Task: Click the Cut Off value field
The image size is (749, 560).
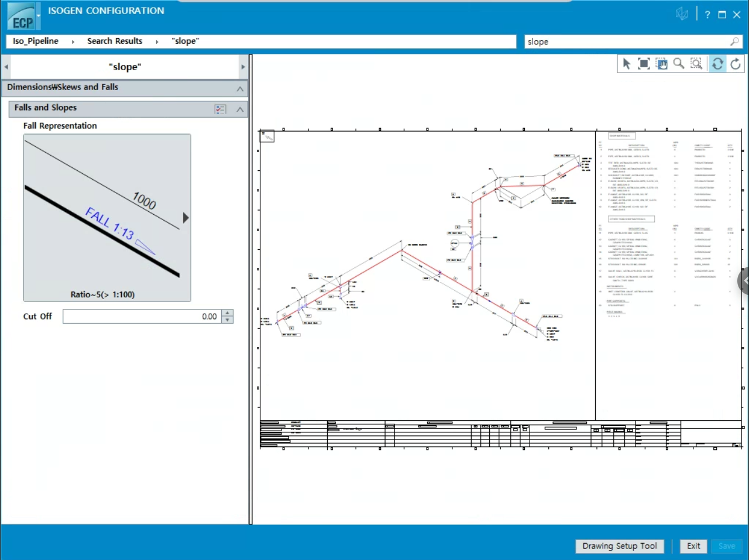Action: click(x=141, y=317)
